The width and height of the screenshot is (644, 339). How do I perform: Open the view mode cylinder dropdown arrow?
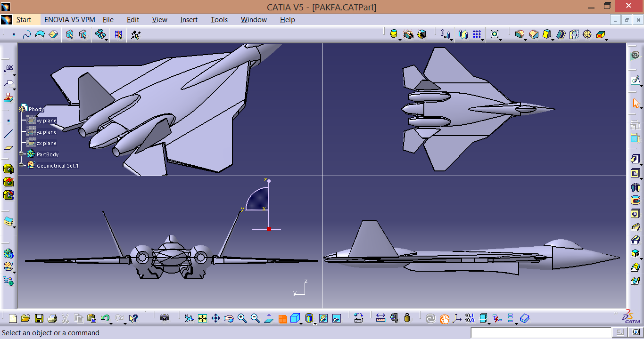coord(315,323)
